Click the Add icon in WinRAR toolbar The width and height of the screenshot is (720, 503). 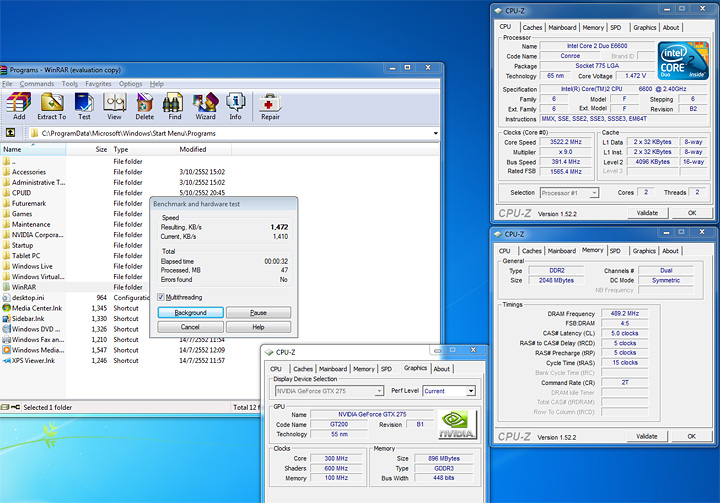tap(19, 106)
